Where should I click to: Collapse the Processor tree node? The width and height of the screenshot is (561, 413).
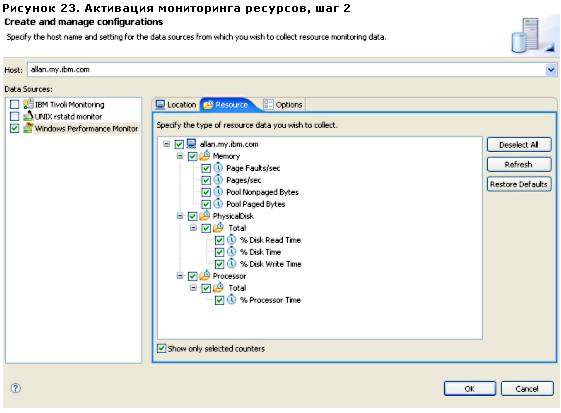tap(180, 276)
